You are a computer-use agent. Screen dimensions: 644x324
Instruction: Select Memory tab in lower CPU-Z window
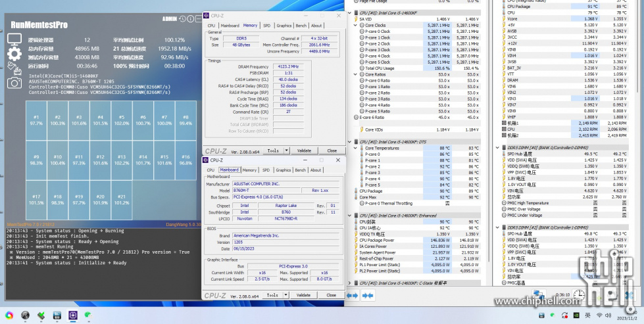pos(249,170)
